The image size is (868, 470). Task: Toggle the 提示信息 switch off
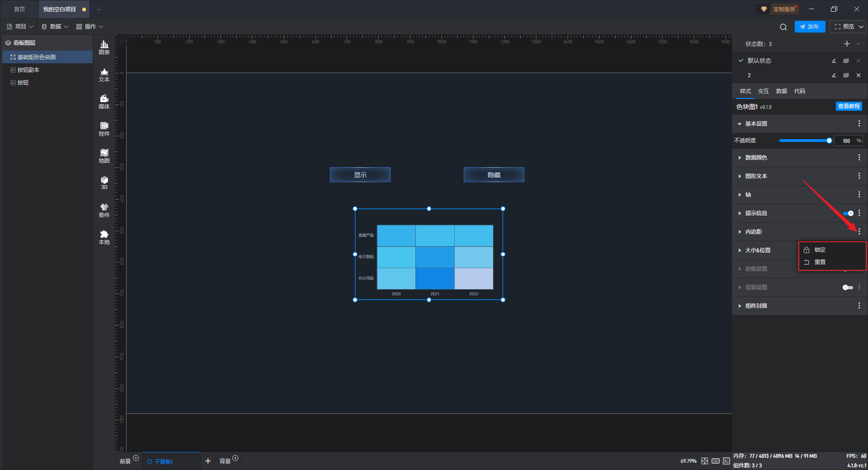(848, 213)
